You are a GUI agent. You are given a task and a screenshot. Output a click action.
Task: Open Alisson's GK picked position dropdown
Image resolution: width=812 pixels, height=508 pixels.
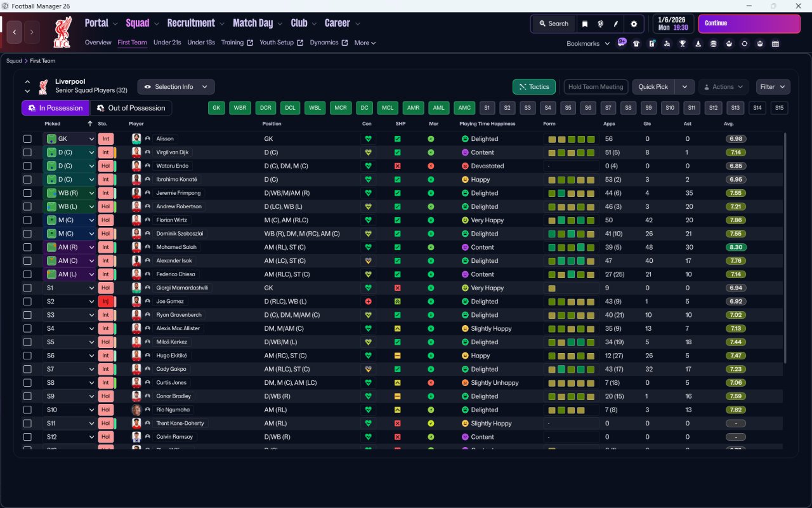(x=69, y=138)
